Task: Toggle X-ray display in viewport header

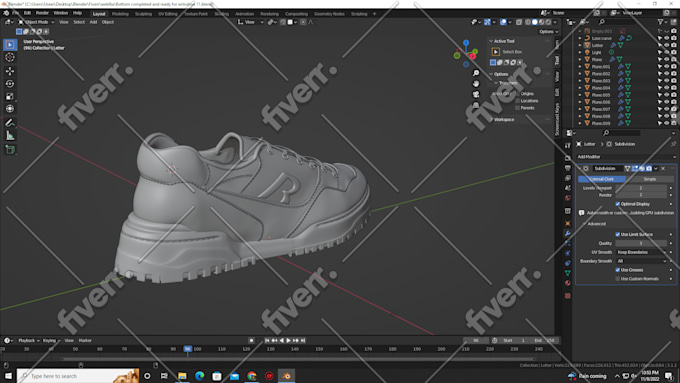Action: point(519,22)
